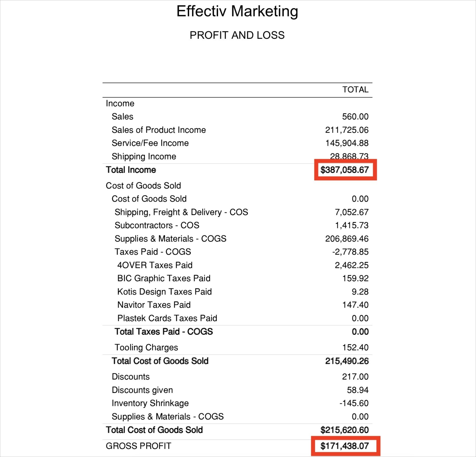This screenshot has height=457, width=476.
Task: Select the Taxes Paid - COGS amount -2,778.85
Action: pyautogui.click(x=350, y=252)
